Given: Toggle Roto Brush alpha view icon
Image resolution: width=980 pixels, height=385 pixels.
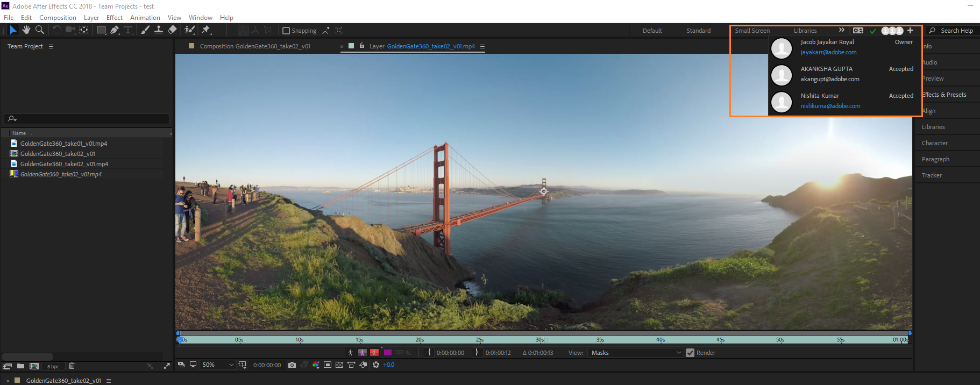Looking at the screenshot, I should pos(350,353).
